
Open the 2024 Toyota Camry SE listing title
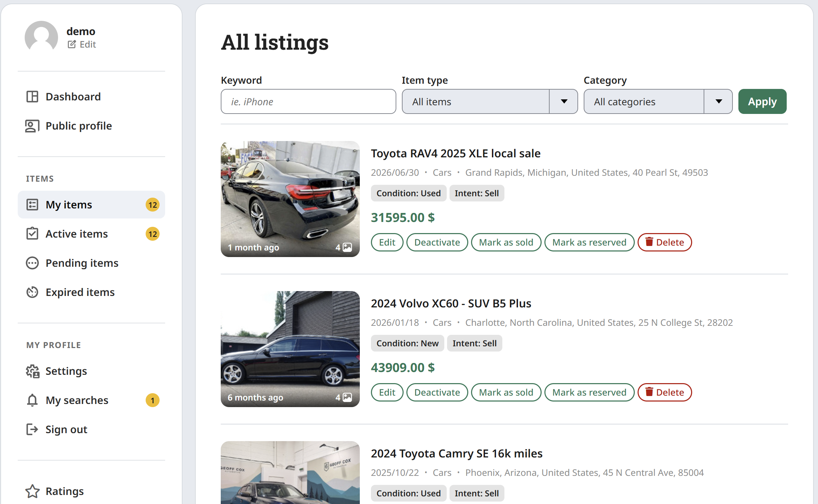pos(456,453)
